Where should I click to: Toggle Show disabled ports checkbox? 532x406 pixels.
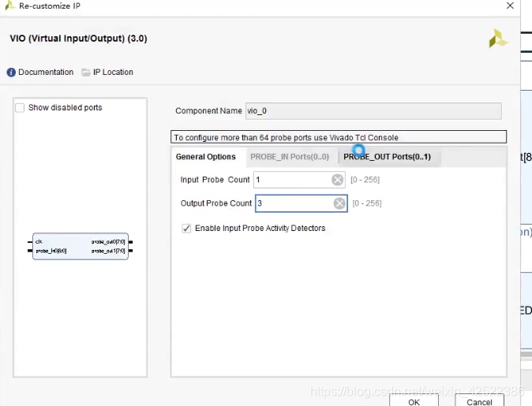pos(20,108)
